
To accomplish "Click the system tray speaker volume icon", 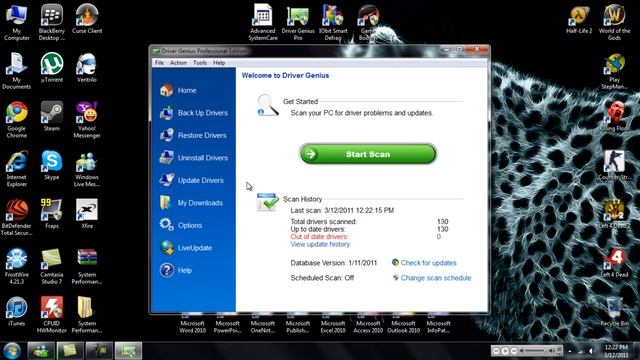I will click(x=591, y=351).
